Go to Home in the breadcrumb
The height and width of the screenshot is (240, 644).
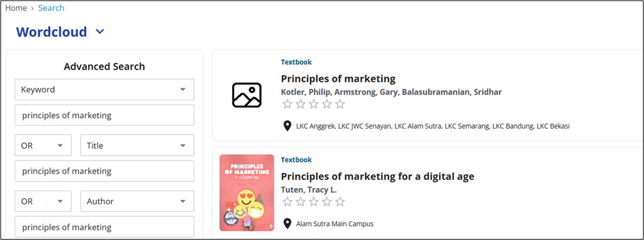(16, 8)
